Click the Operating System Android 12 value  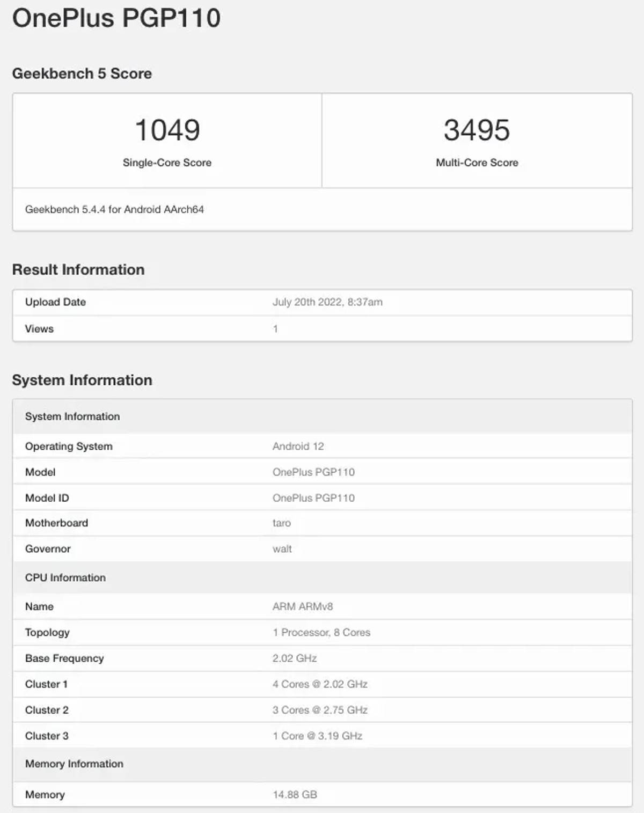pos(298,445)
